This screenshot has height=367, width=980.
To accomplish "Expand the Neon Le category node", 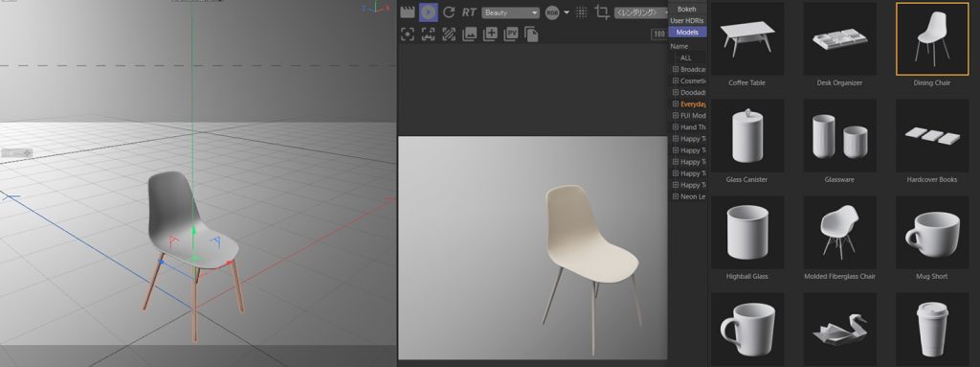I will point(675,196).
